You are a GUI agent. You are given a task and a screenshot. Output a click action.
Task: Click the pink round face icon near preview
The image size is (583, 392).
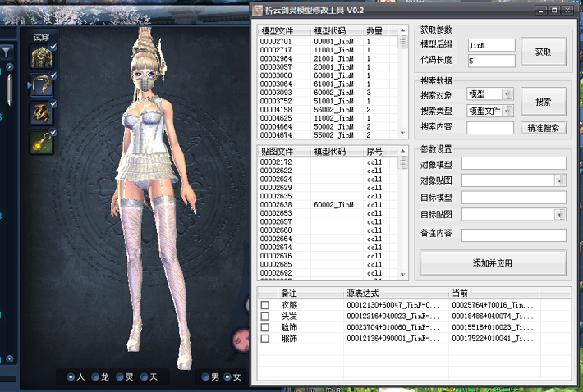241,340
